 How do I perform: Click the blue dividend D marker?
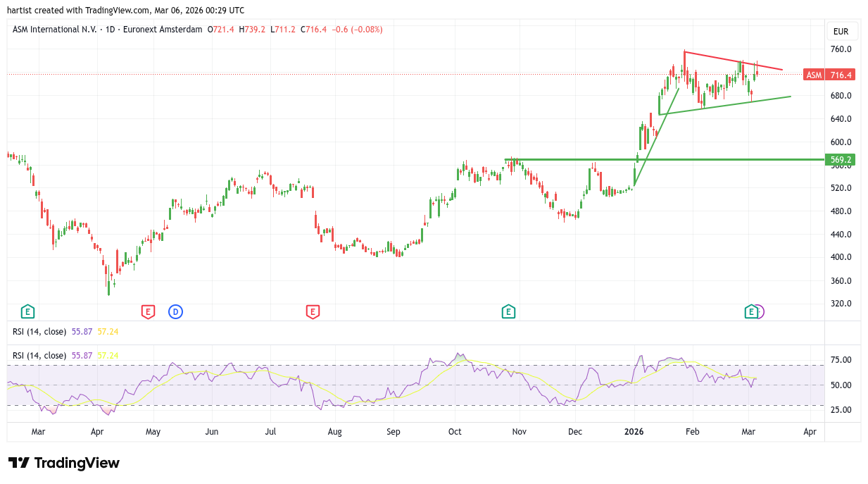[175, 311]
